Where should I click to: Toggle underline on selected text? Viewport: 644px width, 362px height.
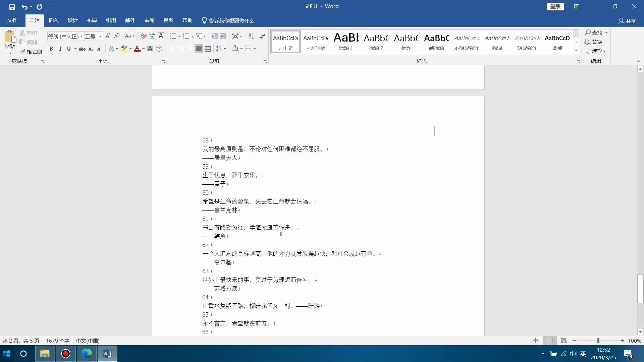pos(68,49)
